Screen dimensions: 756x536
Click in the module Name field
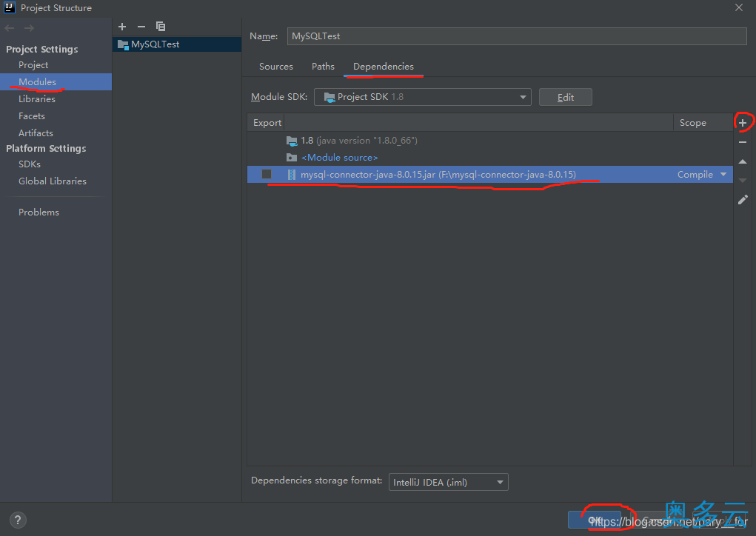517,36
